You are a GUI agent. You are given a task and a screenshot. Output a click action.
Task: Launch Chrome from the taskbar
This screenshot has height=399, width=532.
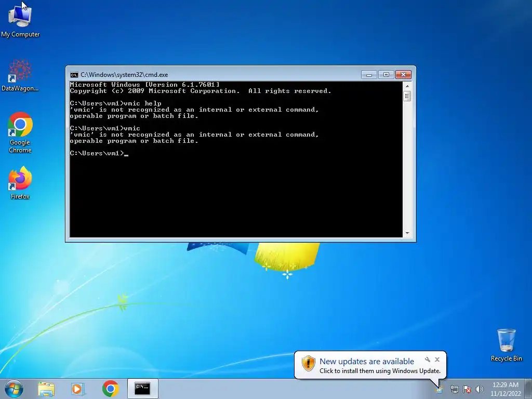point(110,389)
